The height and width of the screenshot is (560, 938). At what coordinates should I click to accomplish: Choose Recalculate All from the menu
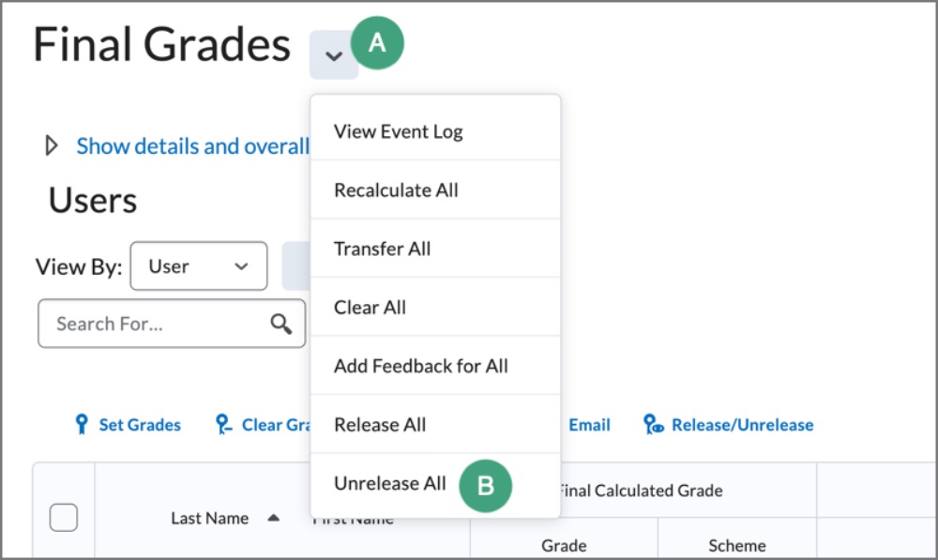[x=396, y=189]
